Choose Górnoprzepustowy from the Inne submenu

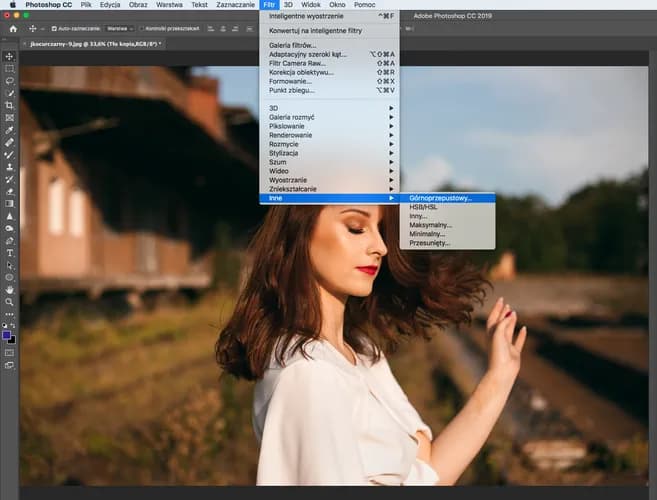click(438, 198)
